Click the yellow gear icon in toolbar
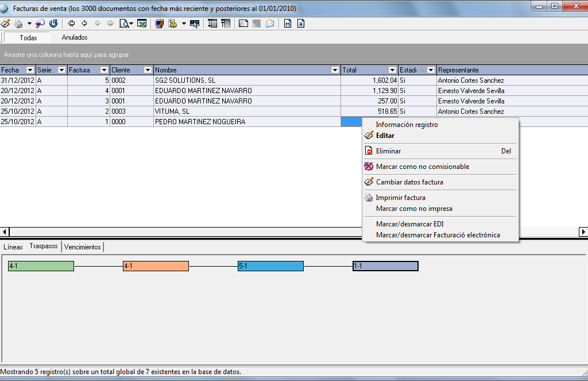This screenshot has height=381, width=588. coord(173,24)
